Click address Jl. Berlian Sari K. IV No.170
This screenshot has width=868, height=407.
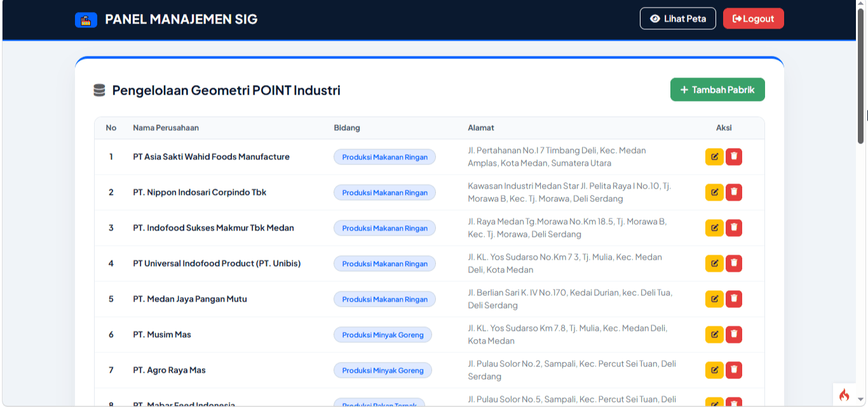tap(570, 299)
